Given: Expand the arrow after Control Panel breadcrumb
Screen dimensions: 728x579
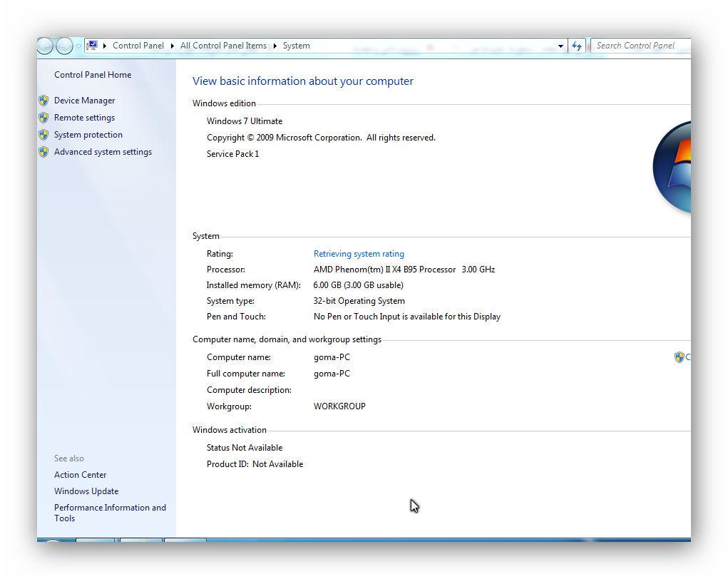Looking at the screenshot, I should pyautogui.click(x=173, y=46).
